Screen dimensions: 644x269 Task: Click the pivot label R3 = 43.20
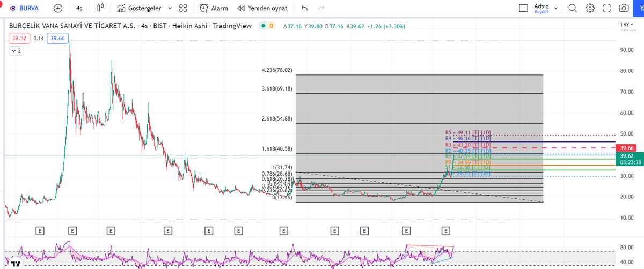click(x=468, y=145)
